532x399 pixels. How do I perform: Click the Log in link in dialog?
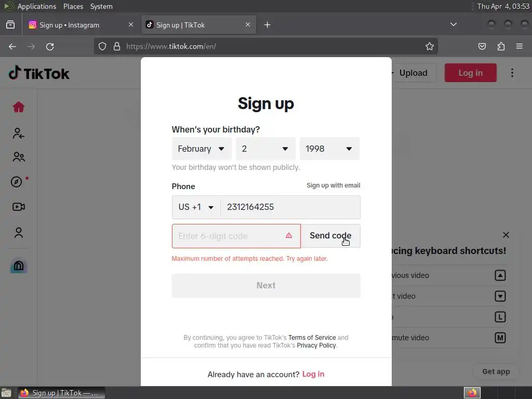(x=313, y=374)
